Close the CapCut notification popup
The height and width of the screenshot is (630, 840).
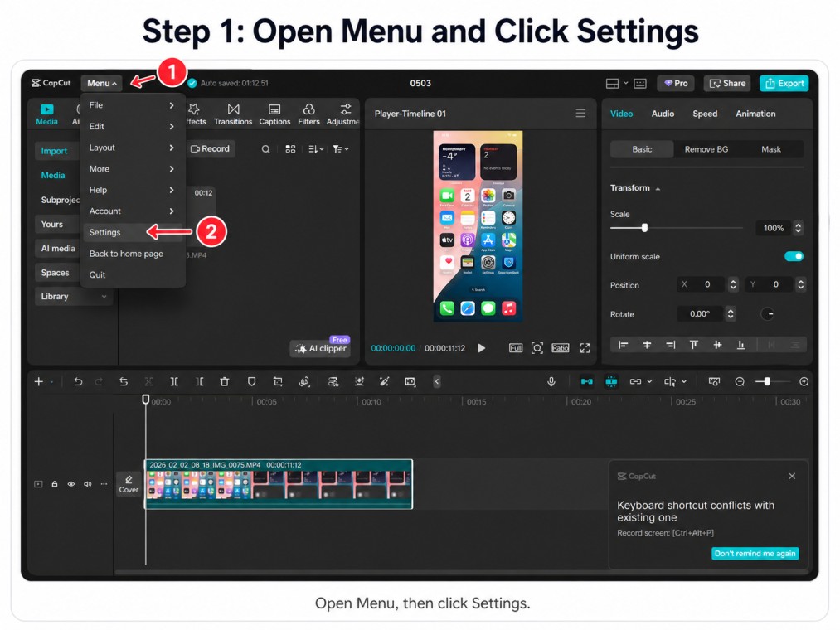[x=792, y=477]
